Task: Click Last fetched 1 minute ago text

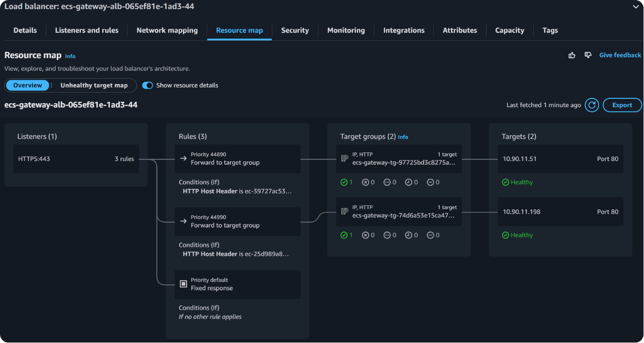Action: [x=544, y=105]
